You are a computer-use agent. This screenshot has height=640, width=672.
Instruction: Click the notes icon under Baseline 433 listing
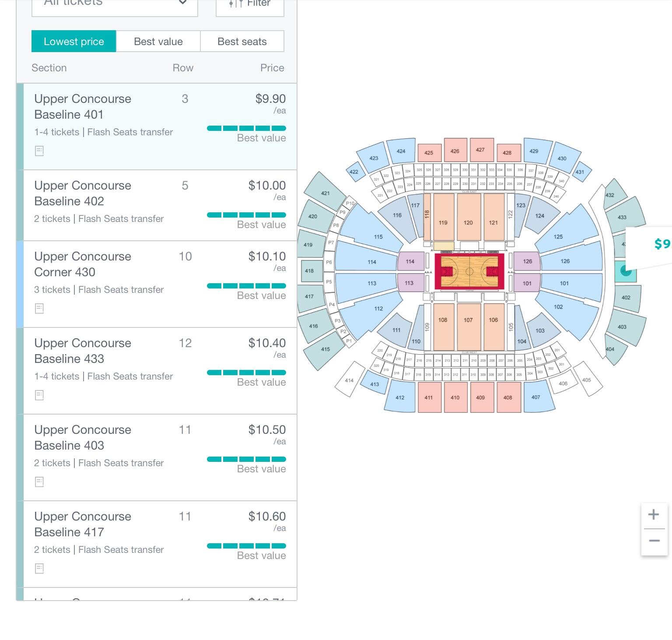point(39,395)
